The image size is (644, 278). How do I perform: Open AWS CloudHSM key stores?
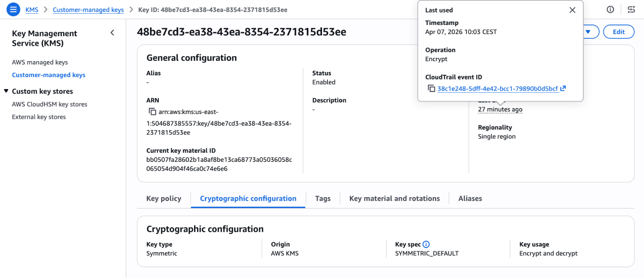49,104
